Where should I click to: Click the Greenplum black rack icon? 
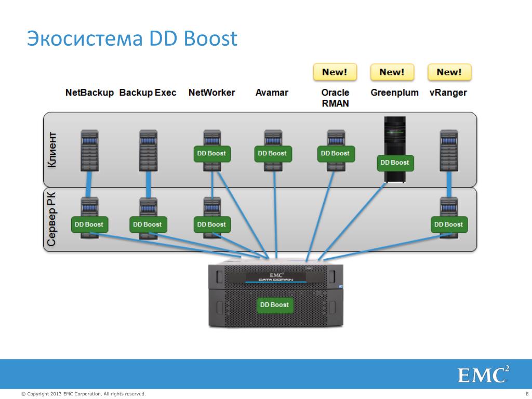tap(395, 149)
